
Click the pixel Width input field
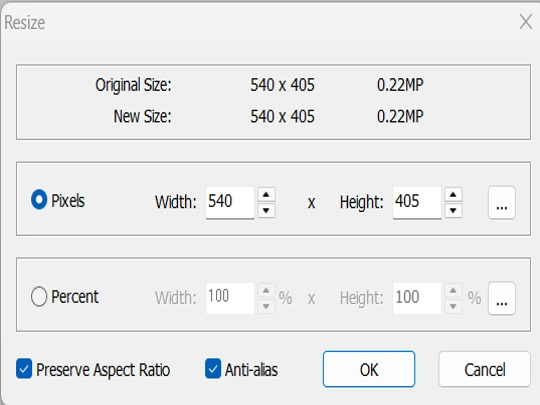click(x=230, y=202)
